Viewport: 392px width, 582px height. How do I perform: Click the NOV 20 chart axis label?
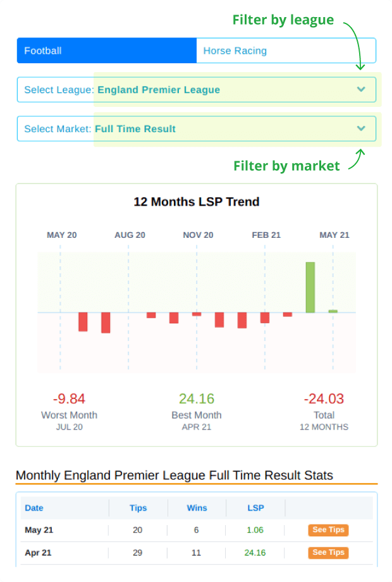(198, 235)
